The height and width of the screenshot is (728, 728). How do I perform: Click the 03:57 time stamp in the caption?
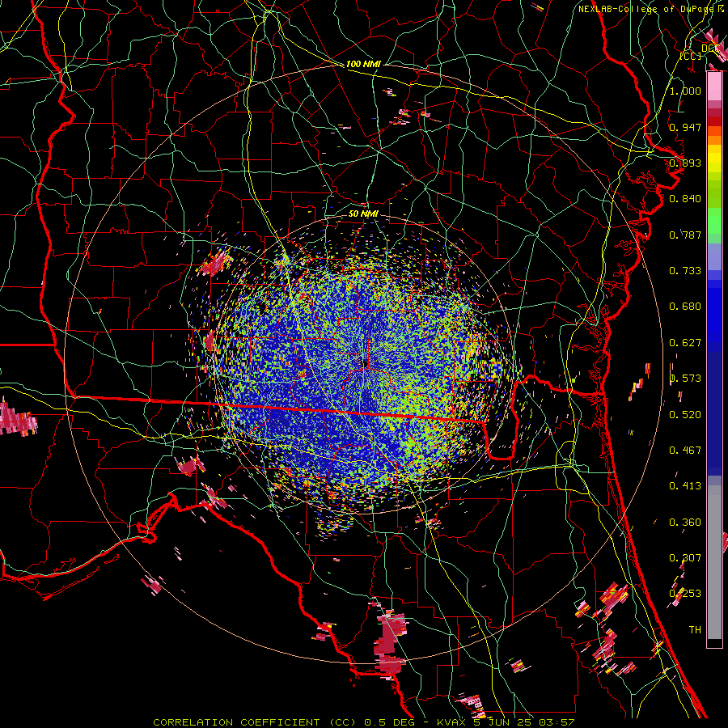557,722
